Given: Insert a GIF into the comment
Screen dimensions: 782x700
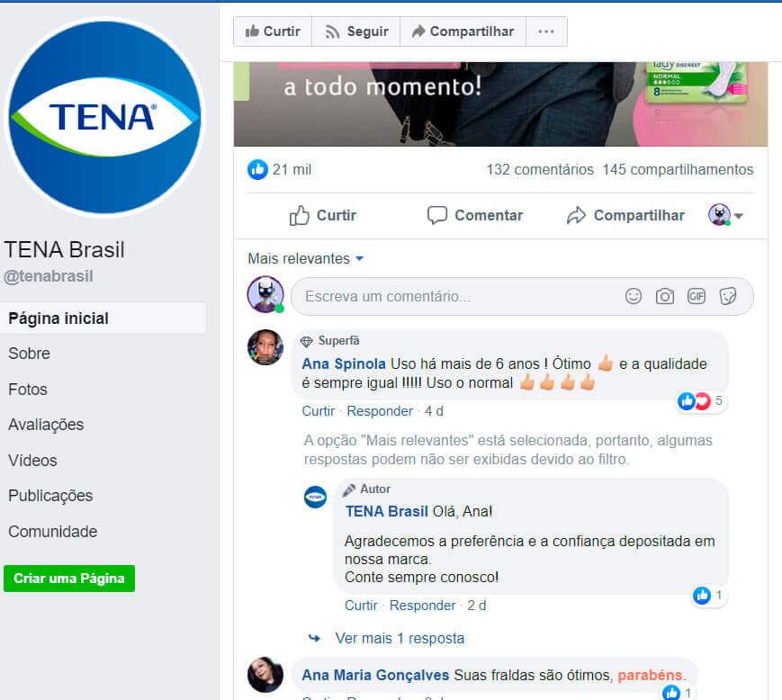Looking at the screenshot, I should pos(697,296).
